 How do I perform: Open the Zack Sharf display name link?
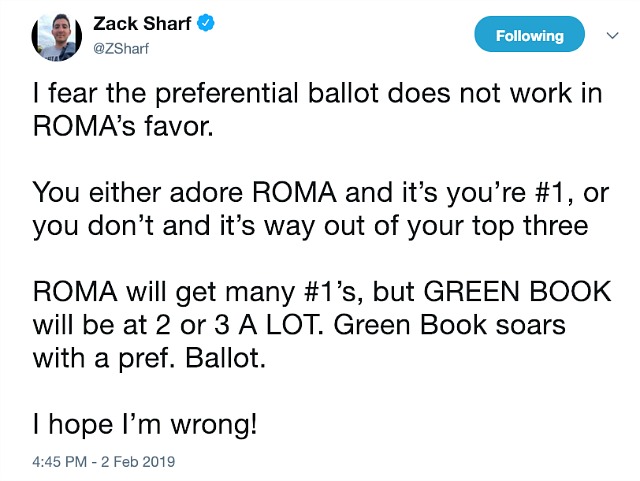click(x=142, y=24)
